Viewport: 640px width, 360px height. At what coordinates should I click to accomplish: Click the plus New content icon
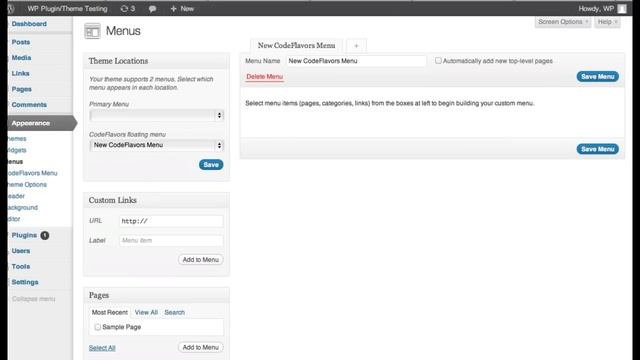tap(173, 9)
